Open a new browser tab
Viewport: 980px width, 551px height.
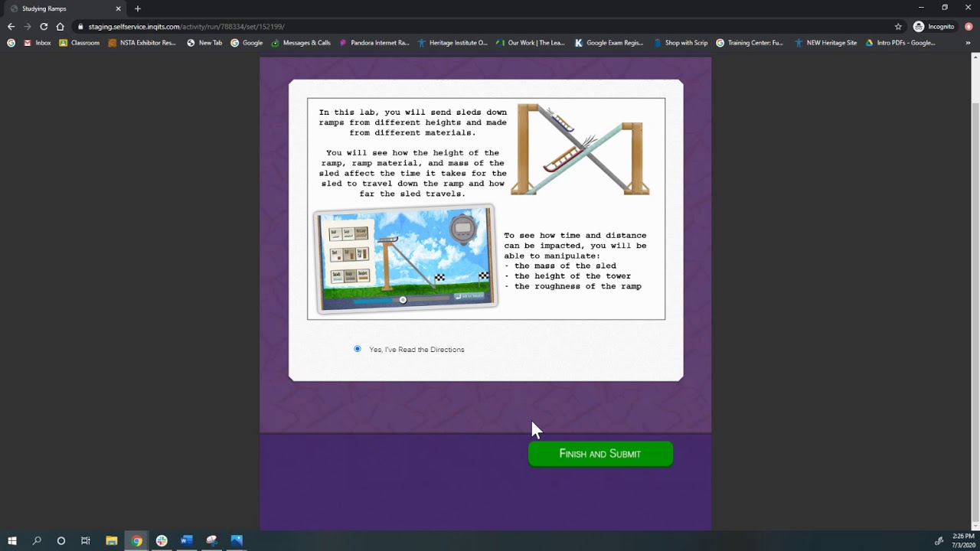click(138, 8)
